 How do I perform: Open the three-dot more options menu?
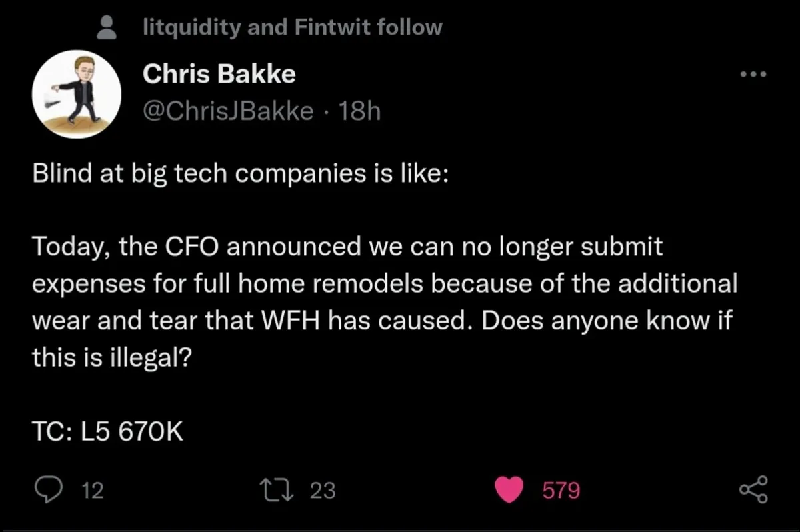coord(754,74)
